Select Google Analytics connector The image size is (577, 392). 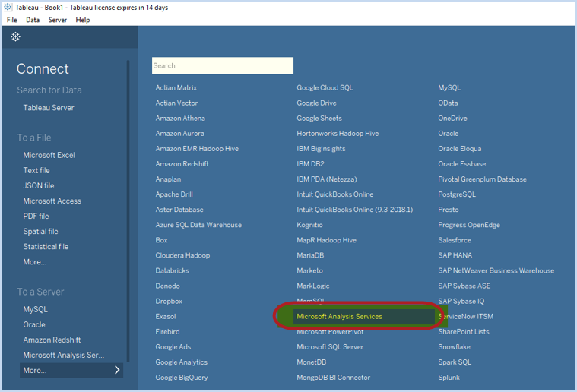(182, 362)
